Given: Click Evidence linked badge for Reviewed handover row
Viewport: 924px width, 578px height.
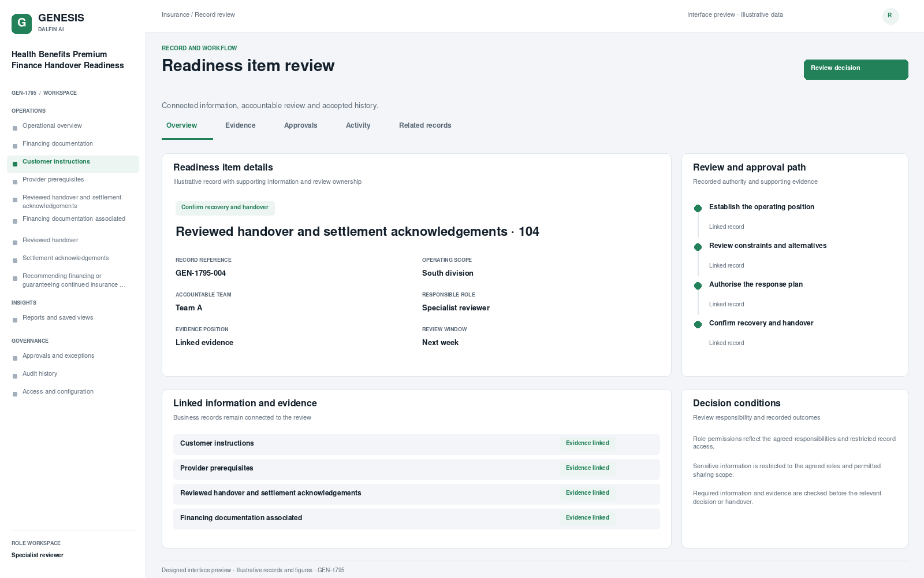Looking at the screenshot, I should 587,493.
